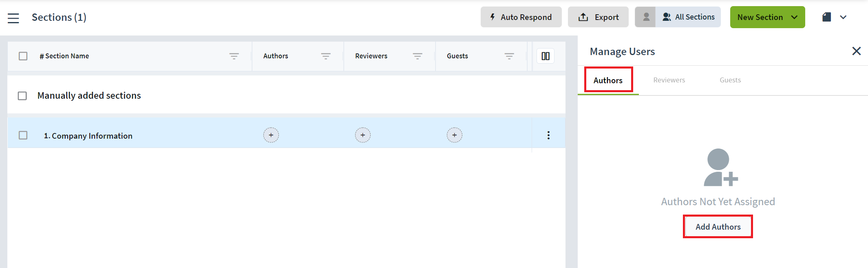Click the 'Sections (1)' page title

click(x=59, y=17)
